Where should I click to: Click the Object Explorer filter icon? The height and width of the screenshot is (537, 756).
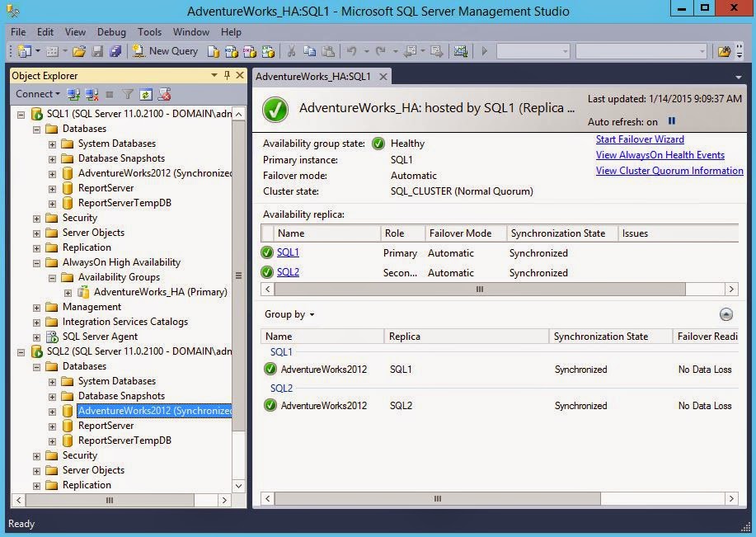point(127,94)
